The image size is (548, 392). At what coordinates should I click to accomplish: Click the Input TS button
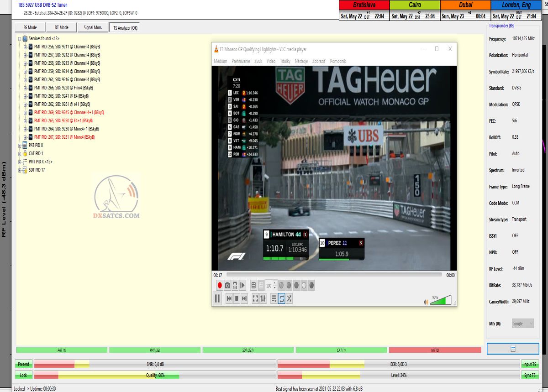point(530,364)
